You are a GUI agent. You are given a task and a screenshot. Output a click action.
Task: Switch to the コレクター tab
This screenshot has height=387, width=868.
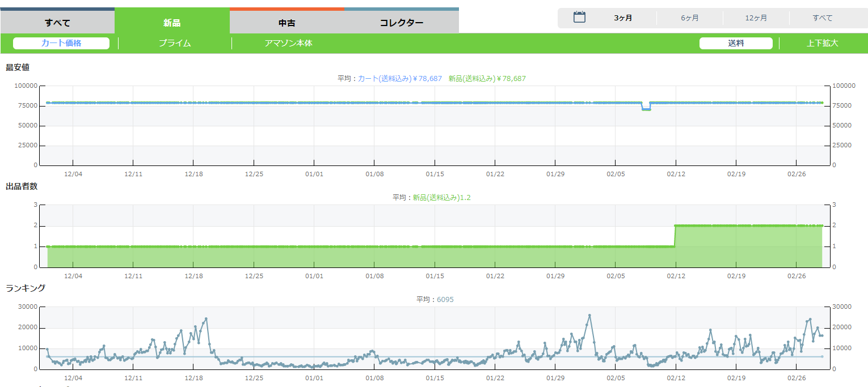click(x=401, y=23)
